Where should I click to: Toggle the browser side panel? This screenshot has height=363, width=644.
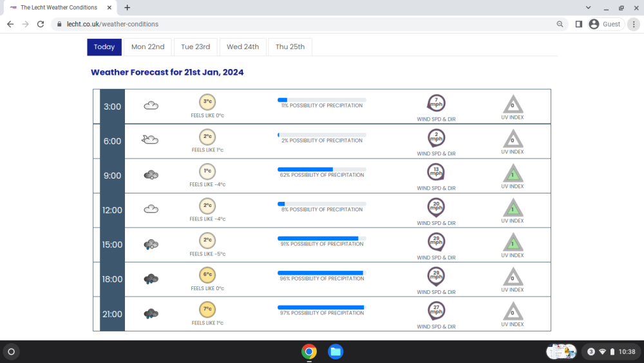(579, 25)
